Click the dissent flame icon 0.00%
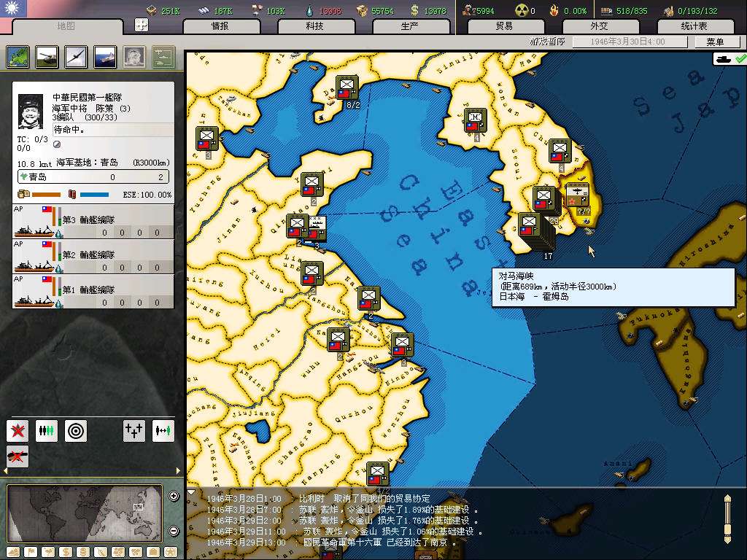This screenshot has height=560, width=747. (554, 10)
